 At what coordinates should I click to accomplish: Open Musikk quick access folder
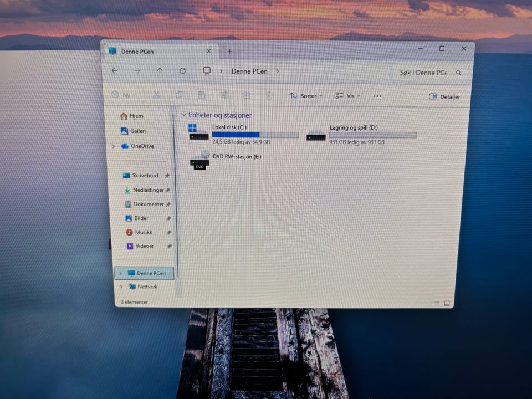point(139,232)
